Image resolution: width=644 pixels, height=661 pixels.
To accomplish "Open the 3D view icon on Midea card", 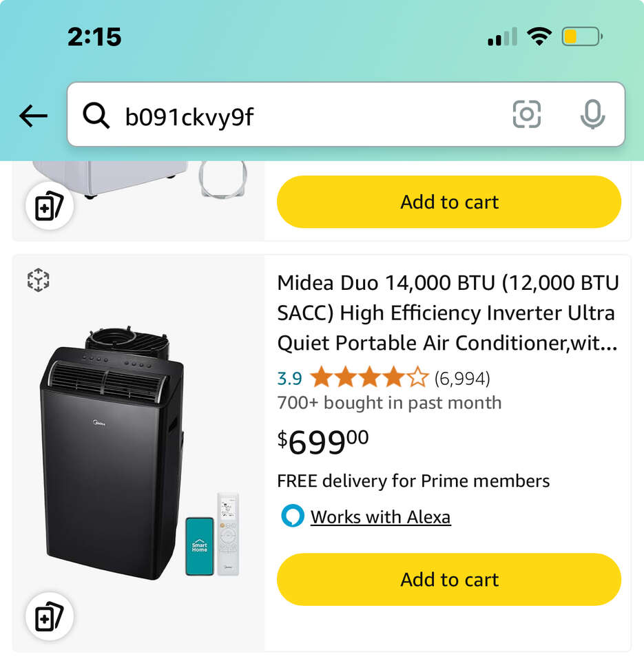I will click(x=39, y=280).
